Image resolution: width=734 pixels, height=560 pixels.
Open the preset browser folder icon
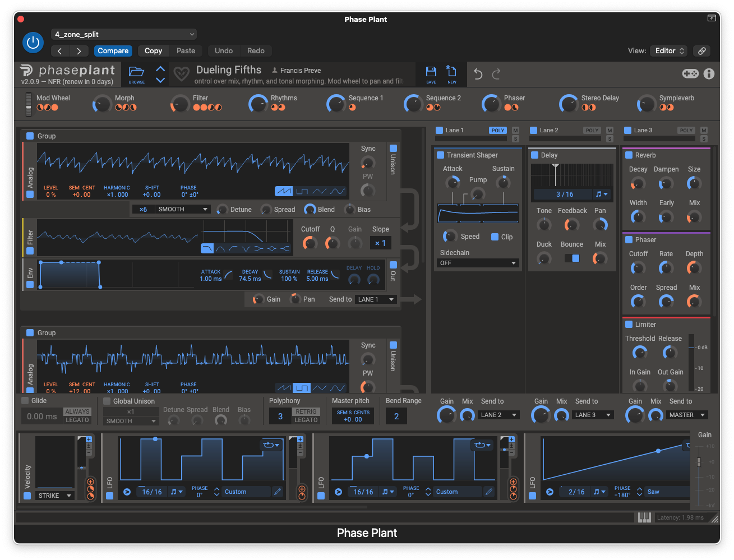coord(136,73)
